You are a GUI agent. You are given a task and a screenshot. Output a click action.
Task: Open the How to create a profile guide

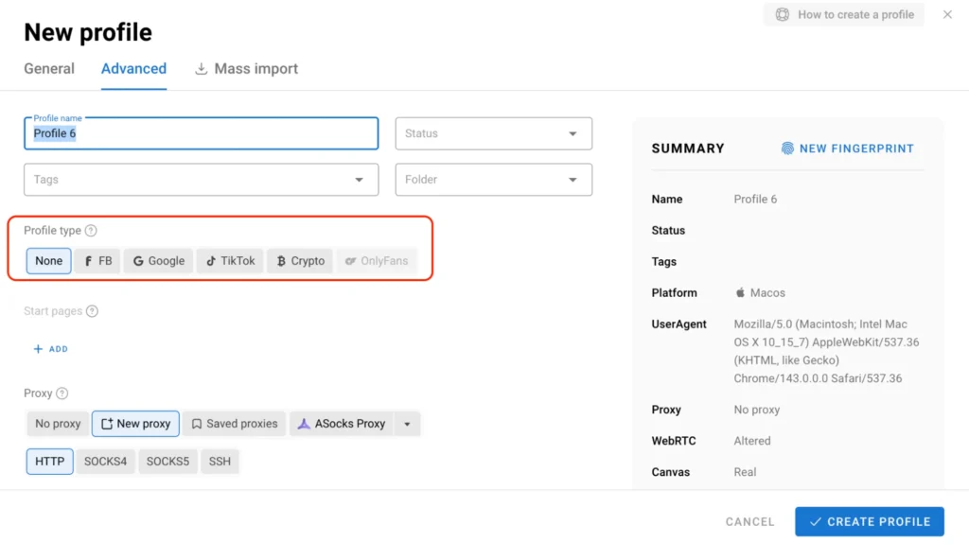[x=843, y=14]
